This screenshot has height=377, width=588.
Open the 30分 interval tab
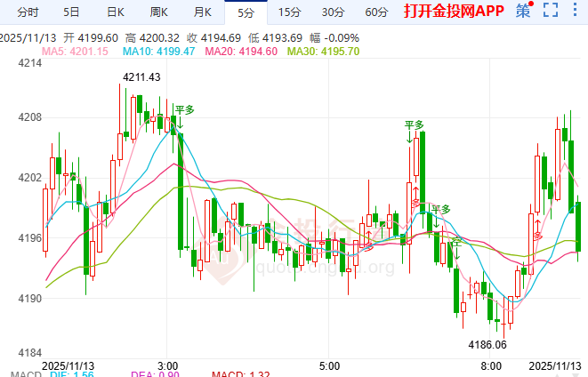point(333,12)
